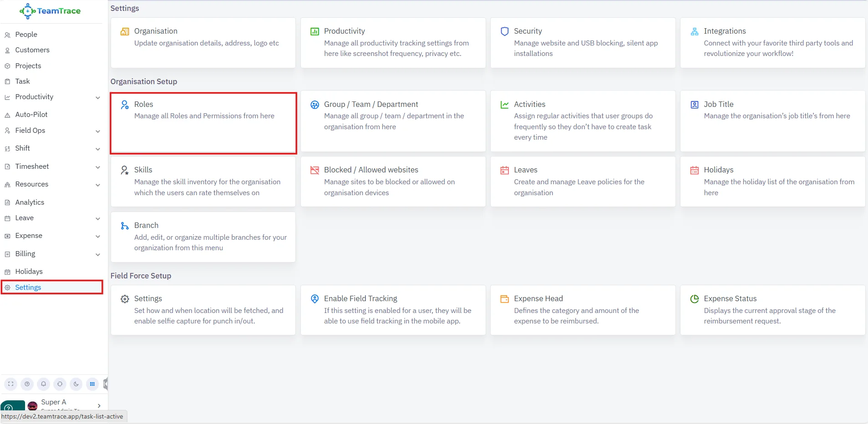Go to People in the sidebar
This screenshot has height=424, width=868.
point(26,35)
